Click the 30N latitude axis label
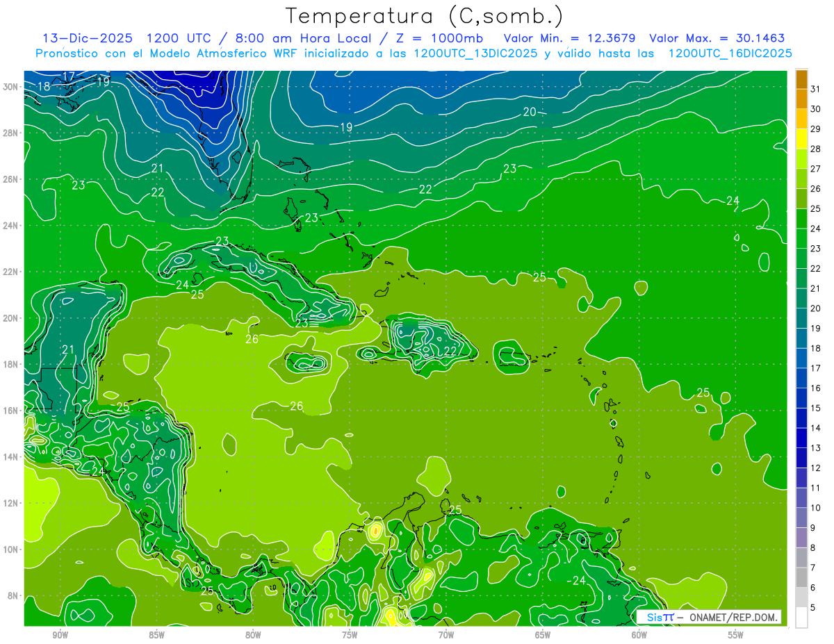 10,86
